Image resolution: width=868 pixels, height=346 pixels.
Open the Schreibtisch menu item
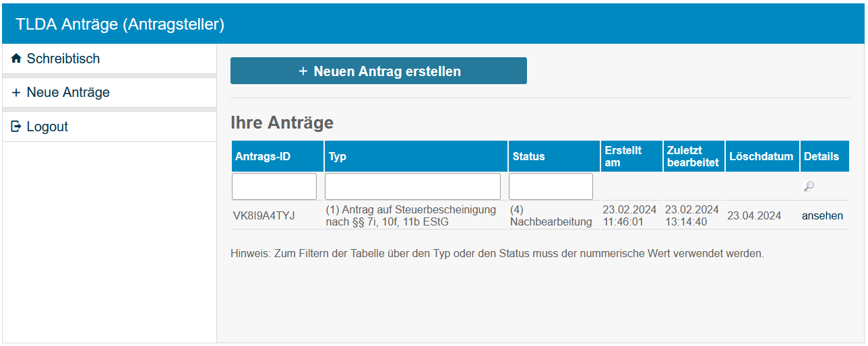[63, 59]
